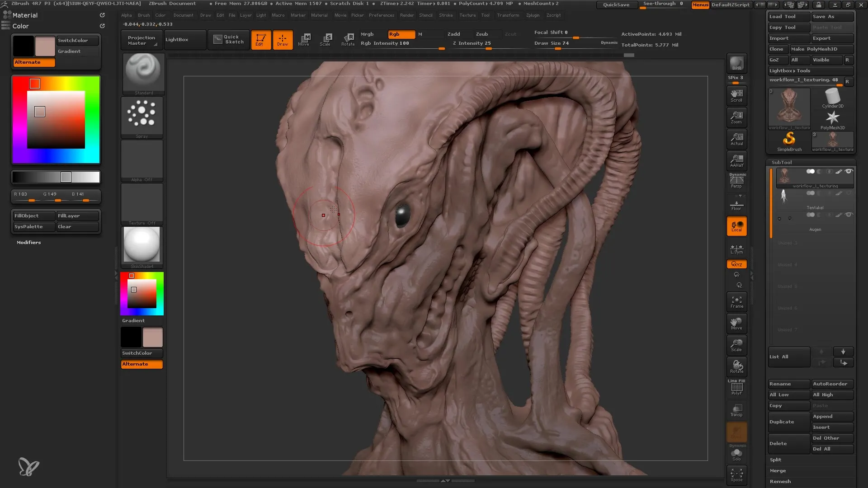The width and height of the screenshot is (868, 488).
Task: Click the Projection Master icon
Action: coord(141,39)
